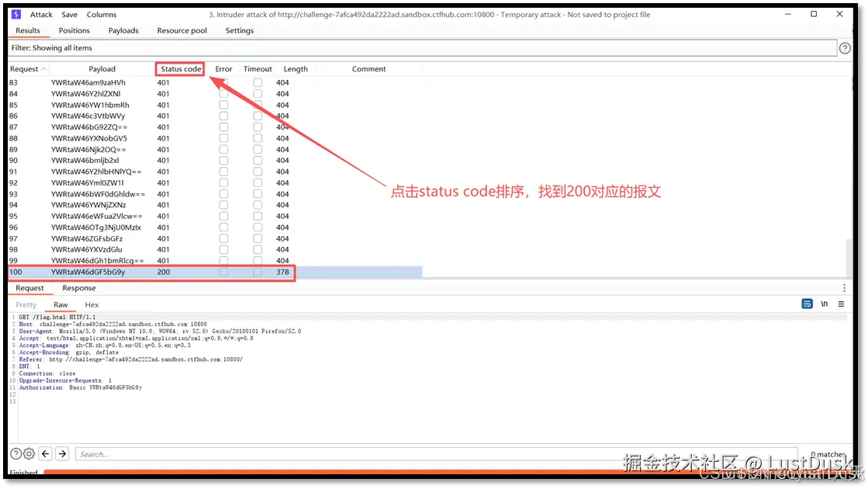Switch to the Hex view tab
Screen dimensions: 868x489
click(x=92, y=304)
